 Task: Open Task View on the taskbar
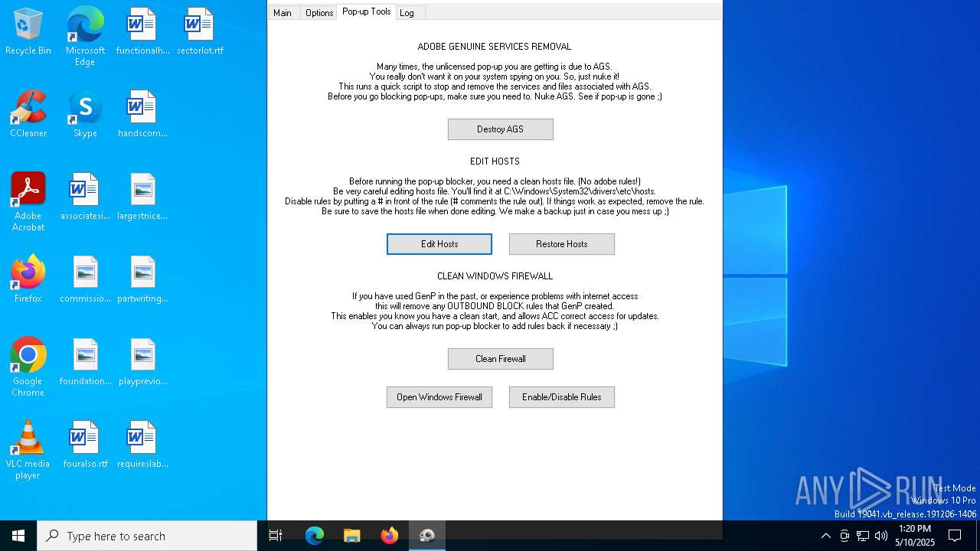[x=276, y=536]
